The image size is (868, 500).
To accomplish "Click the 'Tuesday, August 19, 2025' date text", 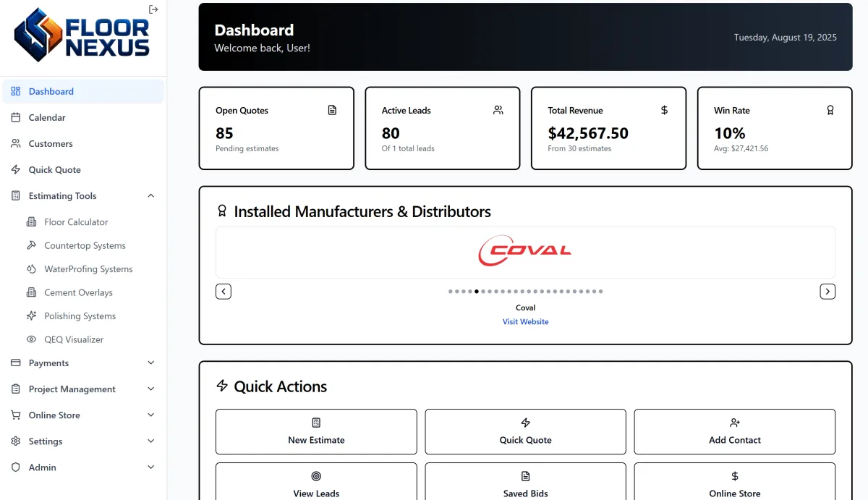I will click(785, 37).
